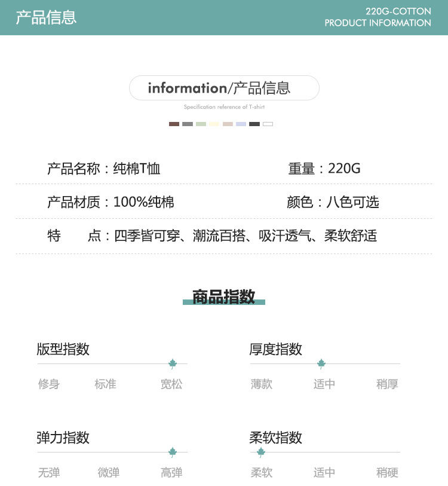Select 宽松 on the fit scale

pos(171,384)
